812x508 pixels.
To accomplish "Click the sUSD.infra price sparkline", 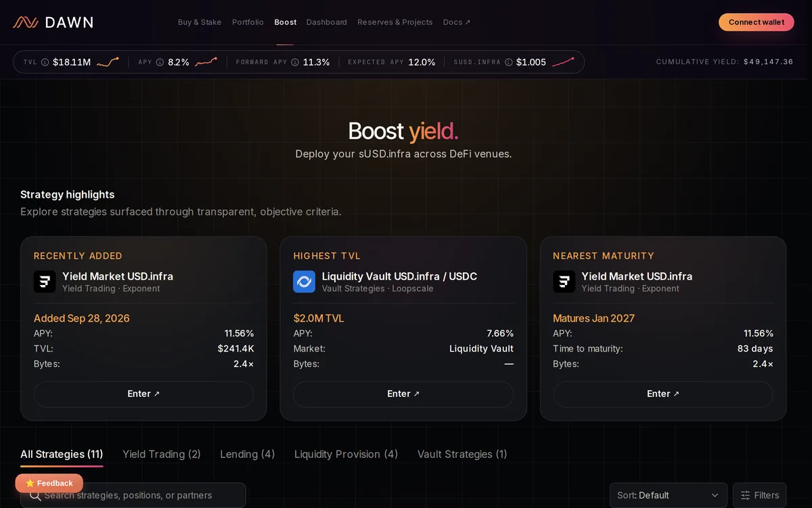I will coord(563,62).
